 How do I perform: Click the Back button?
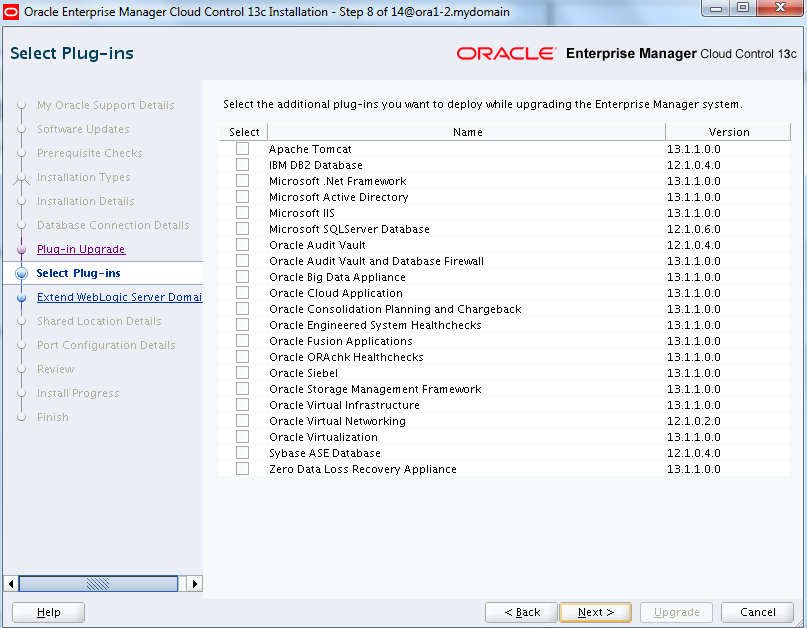pyautogui.click(x=521, y=612)
